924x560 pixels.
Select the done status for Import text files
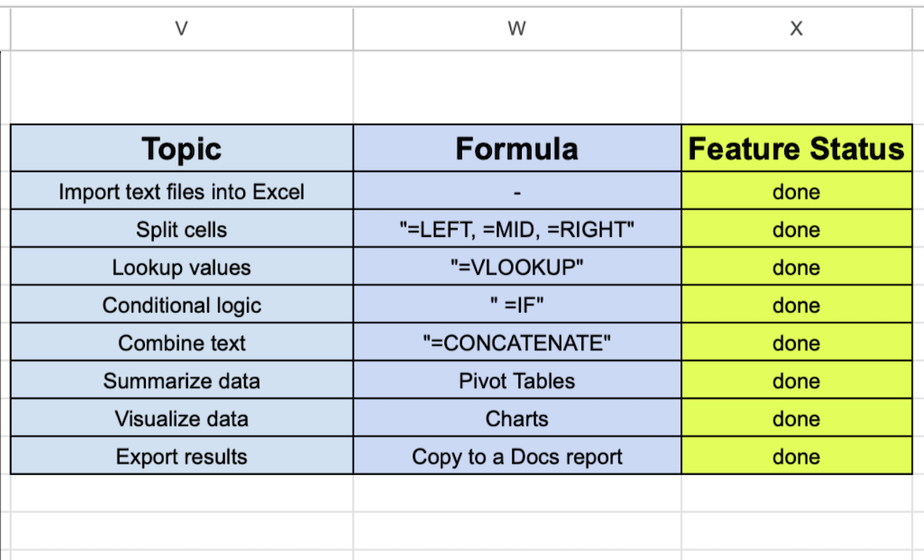coord(796,191)
